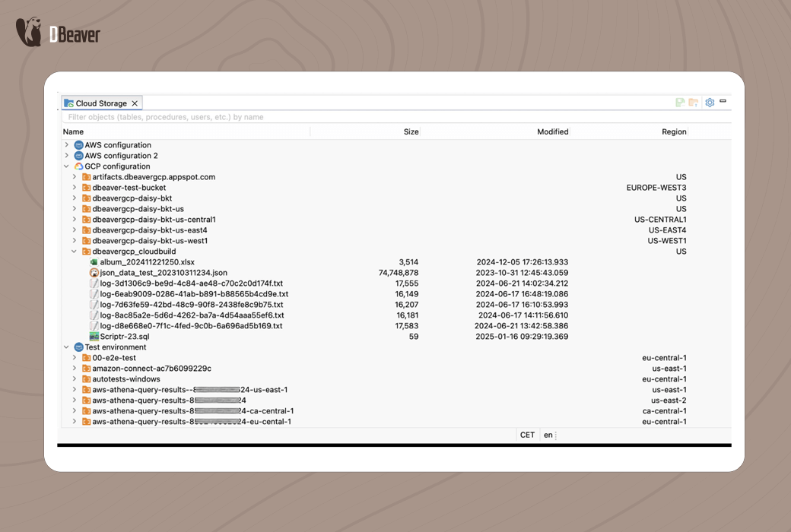This screenshot has height=532, width=791.
Task: Click the upload folder toolbar icon
Action: point(693,102)
